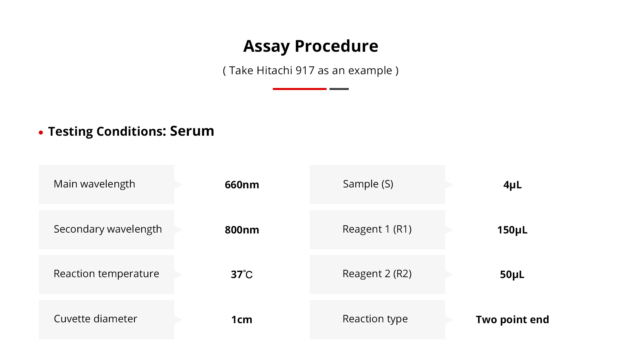Click the Assay Procedure title
Viewport: 621px width, 364px height.
click(310, 46)
